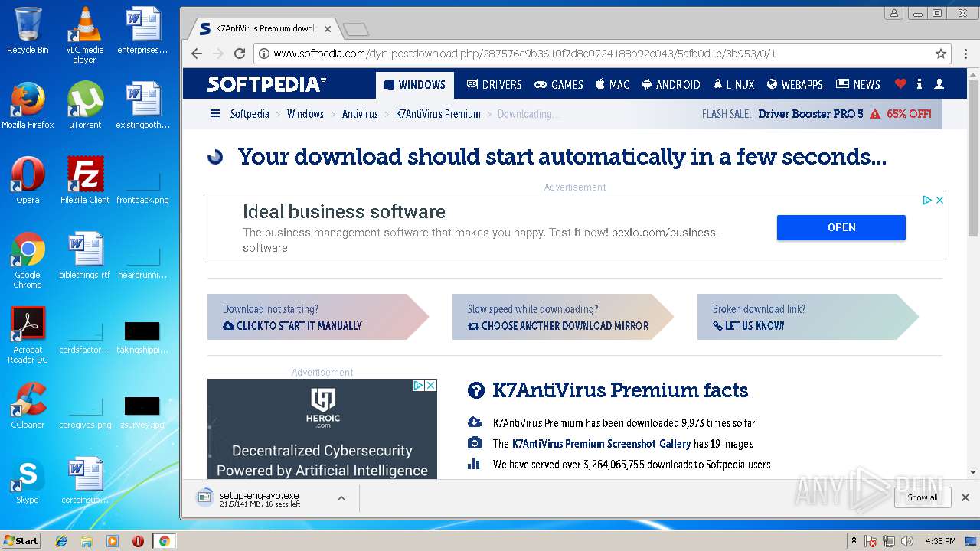Click the blue OPEN ad button
The width and height of the screenshot is (980, 551).
pyautogui.click(x=841, y=227)
